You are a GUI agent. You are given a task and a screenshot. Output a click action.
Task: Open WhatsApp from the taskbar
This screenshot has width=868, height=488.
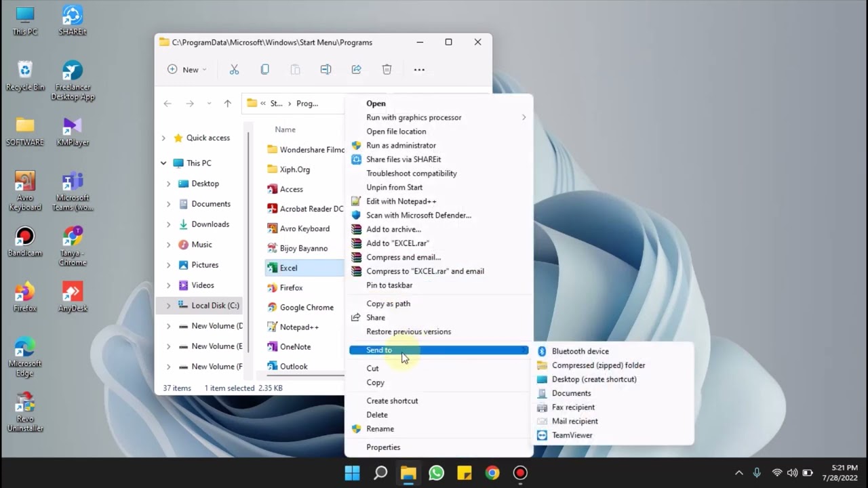[x=436, y=472]
